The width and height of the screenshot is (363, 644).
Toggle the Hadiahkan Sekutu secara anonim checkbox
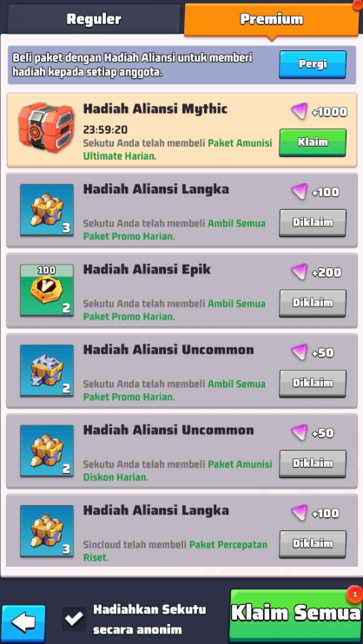tap(74, 619)
